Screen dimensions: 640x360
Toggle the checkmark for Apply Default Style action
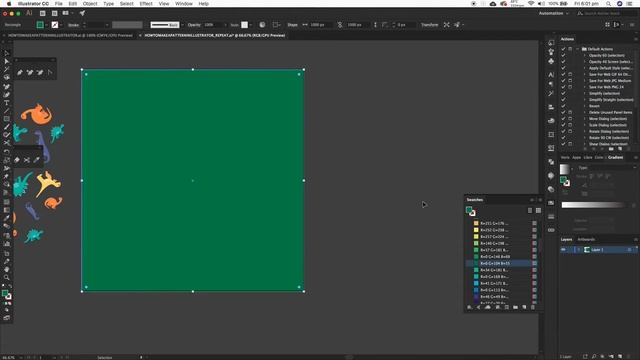(x=563, y=68)
